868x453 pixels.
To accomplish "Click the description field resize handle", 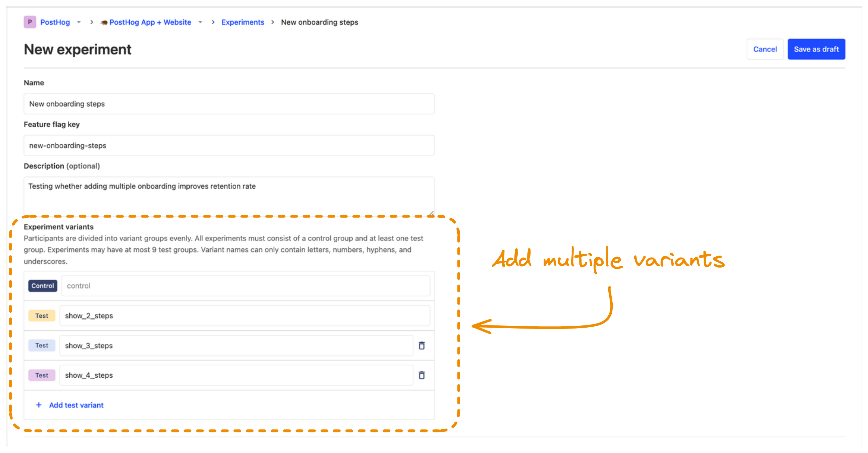I will pyautogui.click(x=432, y=212).
